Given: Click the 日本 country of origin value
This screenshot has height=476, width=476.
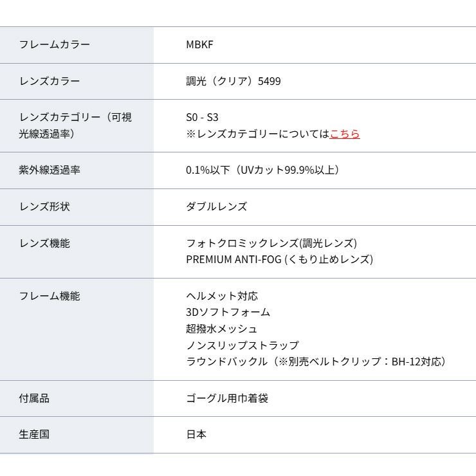Looking at the screenshot, I should [x=196, y=435].
